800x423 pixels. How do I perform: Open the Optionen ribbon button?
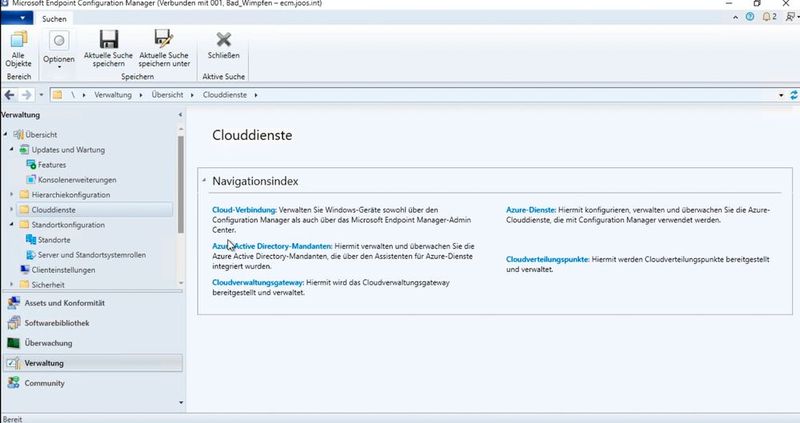point(59,50)
